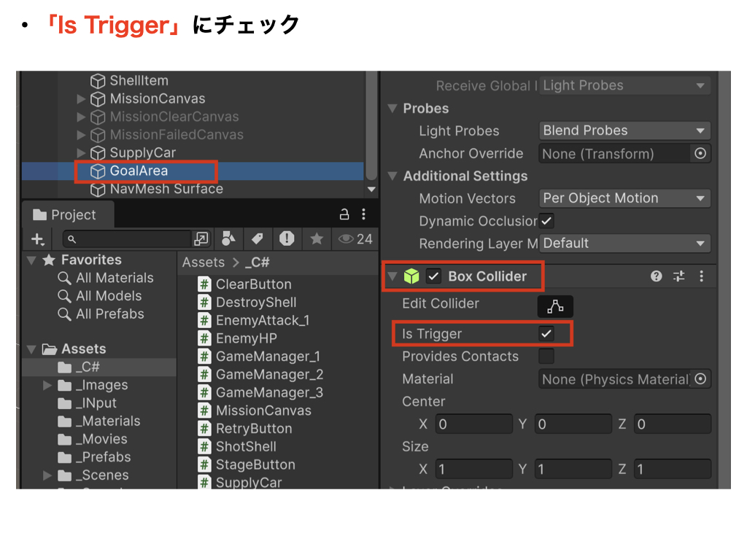Click the Size X input field
747x560 pixels.
474,470
